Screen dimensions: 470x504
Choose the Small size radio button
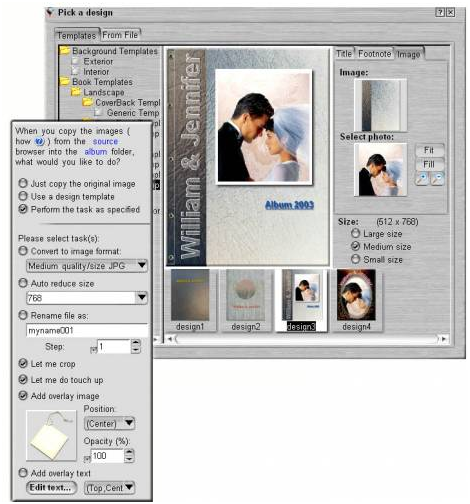tap(356, 259)
